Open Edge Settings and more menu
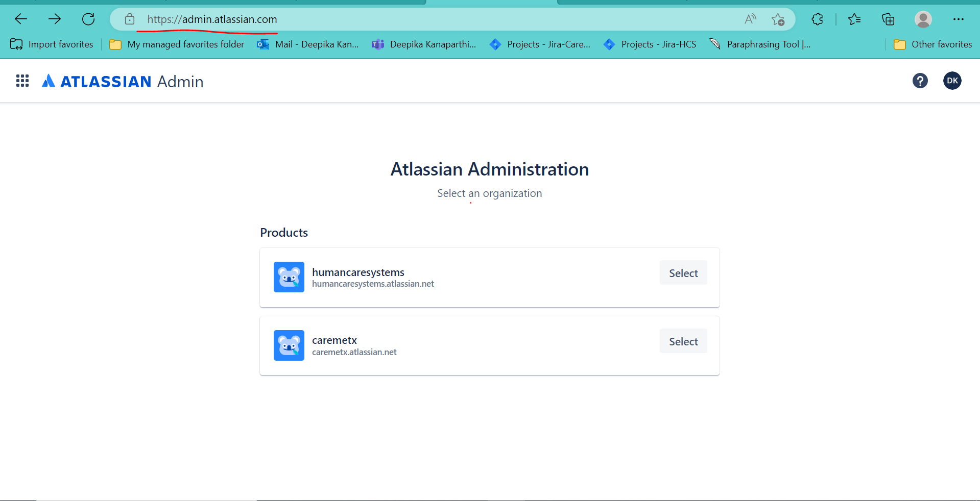The height and width of the screenshot is (501, 980). pos(959,19)
